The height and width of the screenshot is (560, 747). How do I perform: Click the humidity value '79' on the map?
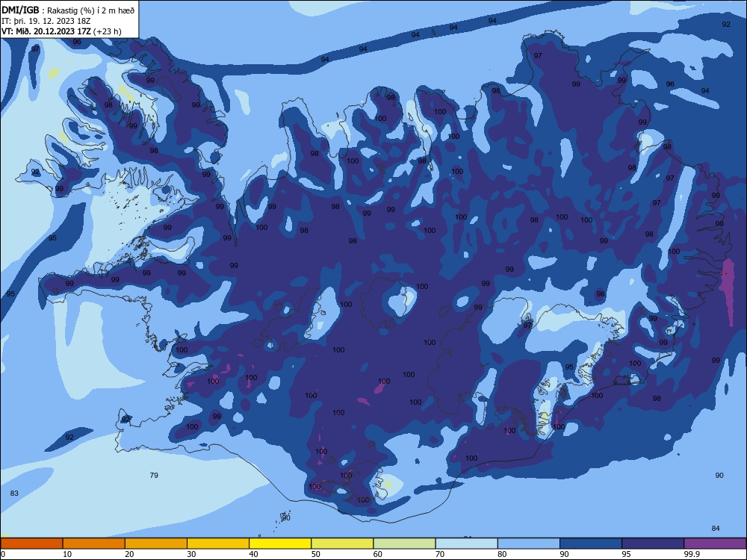coord(154,475)
